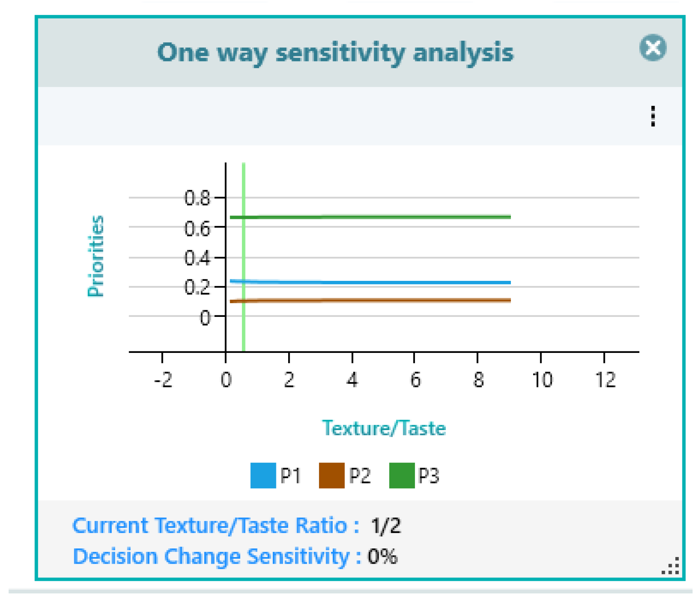Screen dimensions: 700x604
Task: Click the Texture/Taste x-axis title
Action: click(x=383, y=428)
